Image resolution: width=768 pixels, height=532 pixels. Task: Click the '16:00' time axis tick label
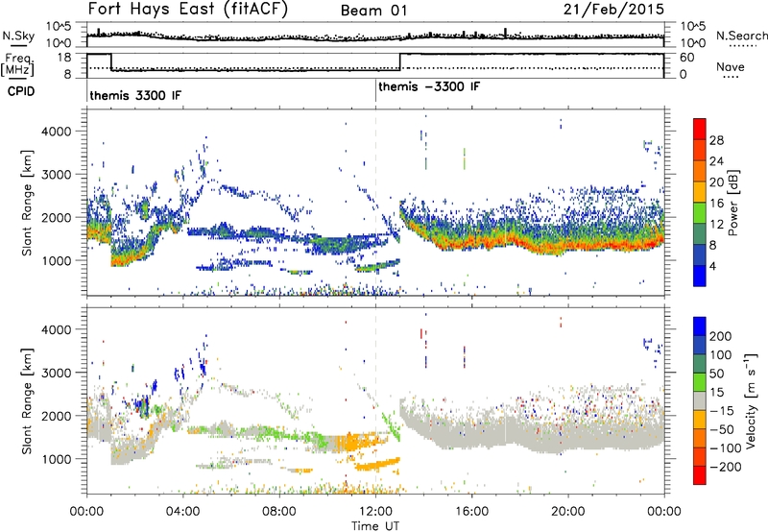(x=471, y=512)
